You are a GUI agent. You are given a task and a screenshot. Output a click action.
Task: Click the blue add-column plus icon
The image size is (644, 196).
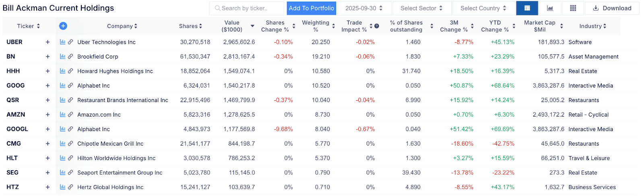63,26
